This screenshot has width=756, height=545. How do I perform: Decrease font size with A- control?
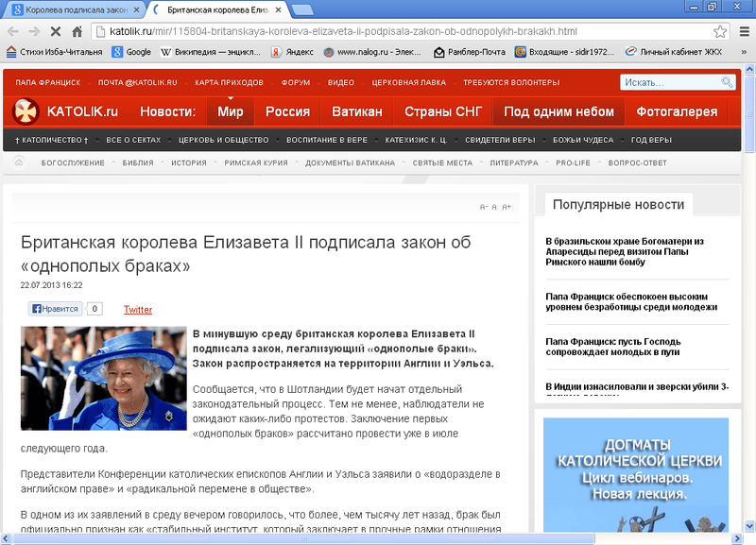pyautogui.click(x=484, y=207)
